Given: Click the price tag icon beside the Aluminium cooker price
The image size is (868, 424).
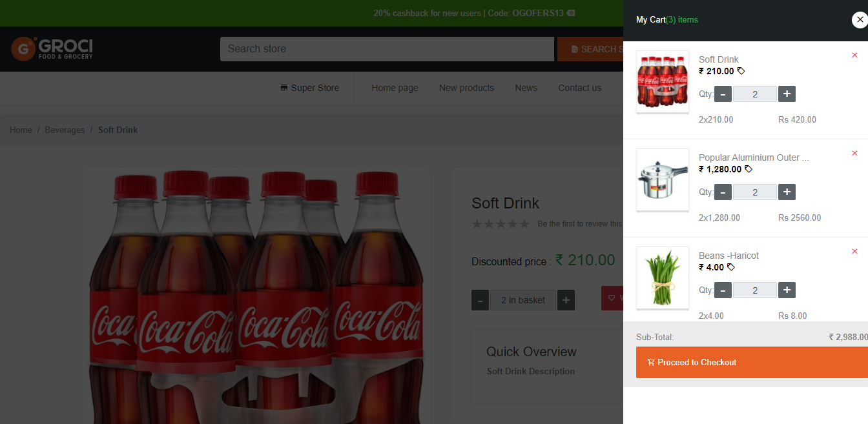Looking at the screenshot, I should pos(749,169).
